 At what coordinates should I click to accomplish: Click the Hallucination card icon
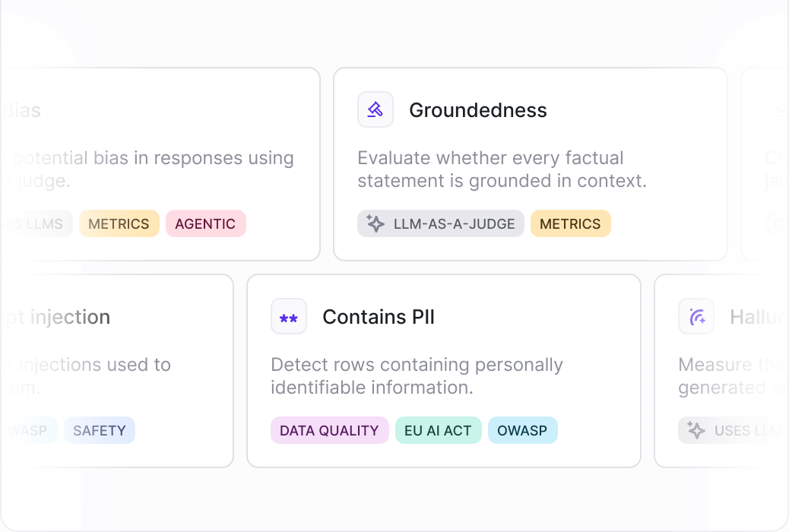696,317
